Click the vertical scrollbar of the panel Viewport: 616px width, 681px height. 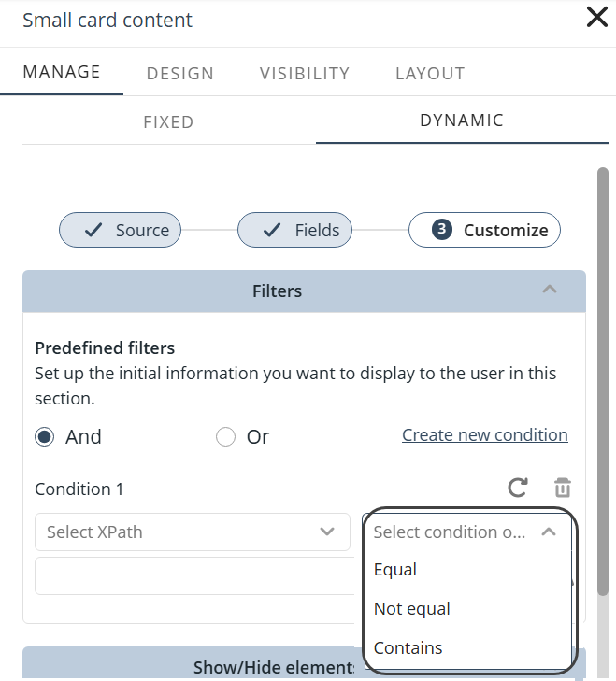(603, 374)
